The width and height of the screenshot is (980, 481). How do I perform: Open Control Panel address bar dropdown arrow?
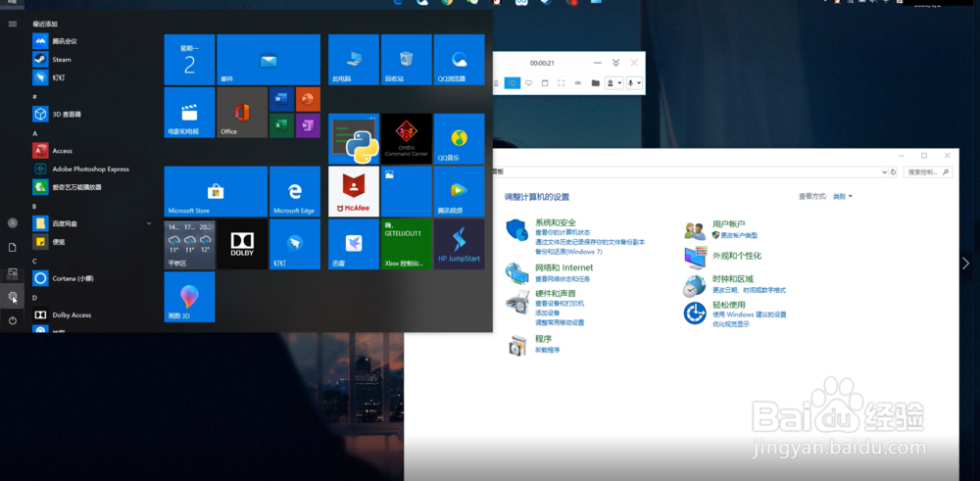point(884,171)
